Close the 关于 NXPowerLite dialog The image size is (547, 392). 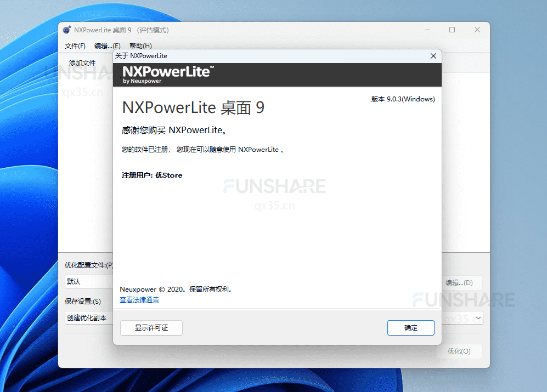pos(433,55)
